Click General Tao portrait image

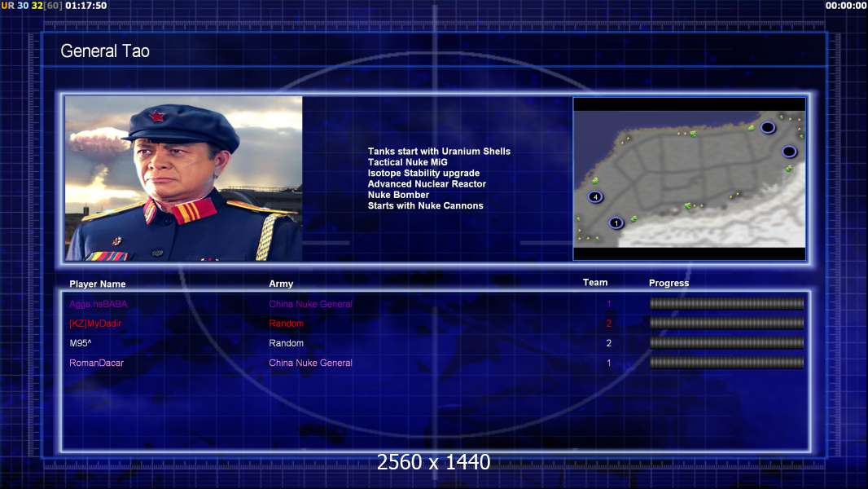point(184,178)
